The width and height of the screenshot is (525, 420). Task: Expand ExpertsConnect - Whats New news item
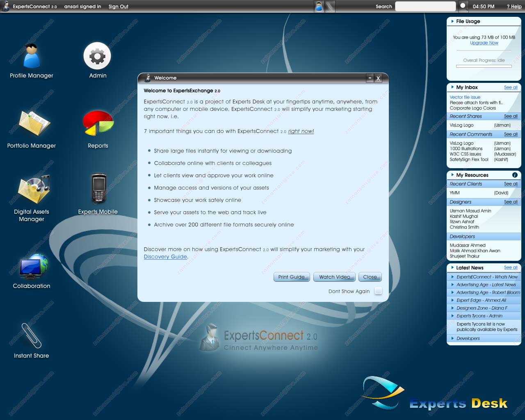[484, 277]
